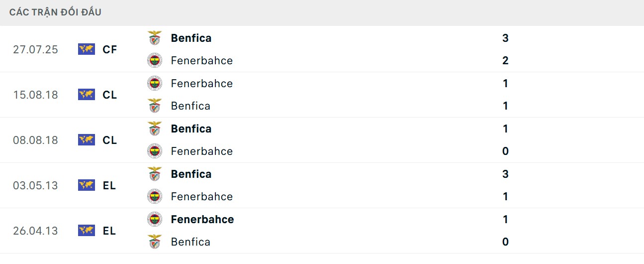Image resolution: width=644 pixels, height=264 pixels.
Task: Click the 03.05.13 match date
Action: pos(35,185)
